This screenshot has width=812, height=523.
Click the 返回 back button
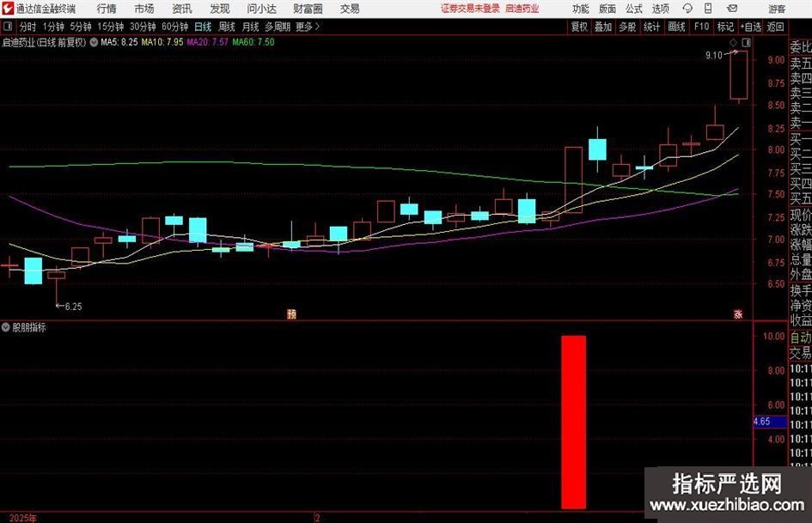click(775, 27)
